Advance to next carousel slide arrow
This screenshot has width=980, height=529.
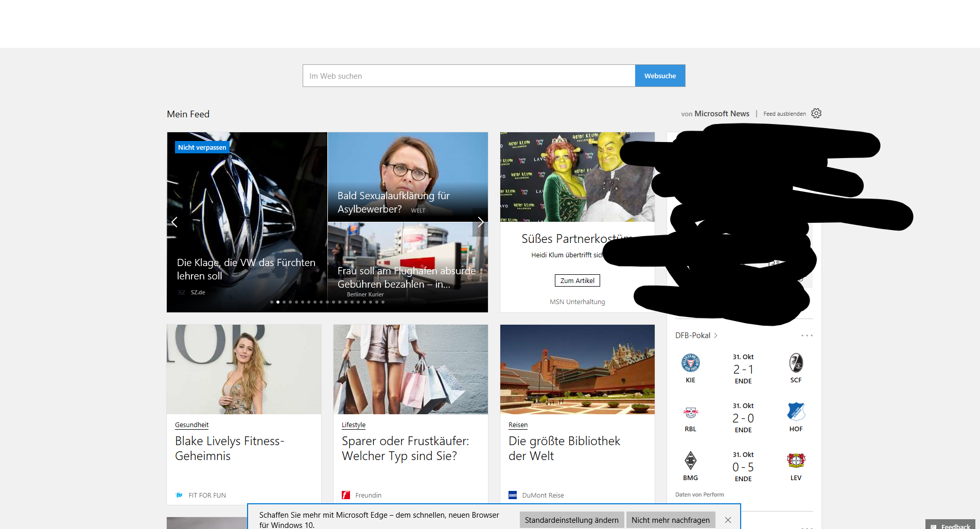point(480,222)
